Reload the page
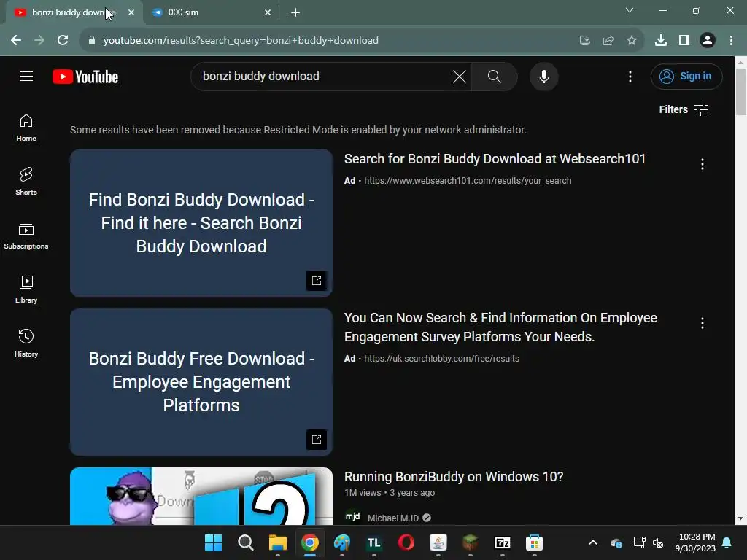This screenshot has width=747, height=560. tap(63, 41)
